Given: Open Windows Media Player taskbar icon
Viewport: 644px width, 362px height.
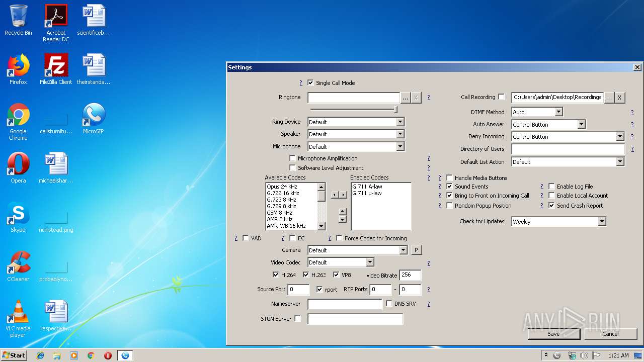Looking at the screenshot, I should [74, 355].
